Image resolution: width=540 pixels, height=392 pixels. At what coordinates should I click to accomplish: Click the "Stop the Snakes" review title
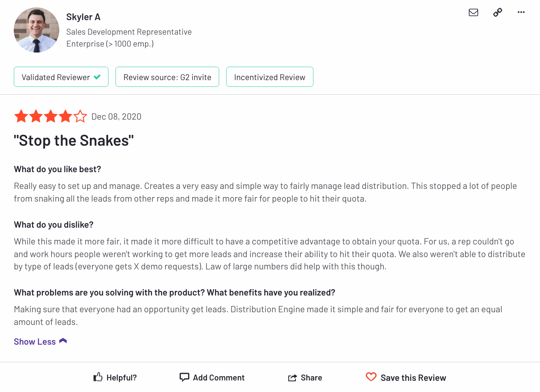74,141
